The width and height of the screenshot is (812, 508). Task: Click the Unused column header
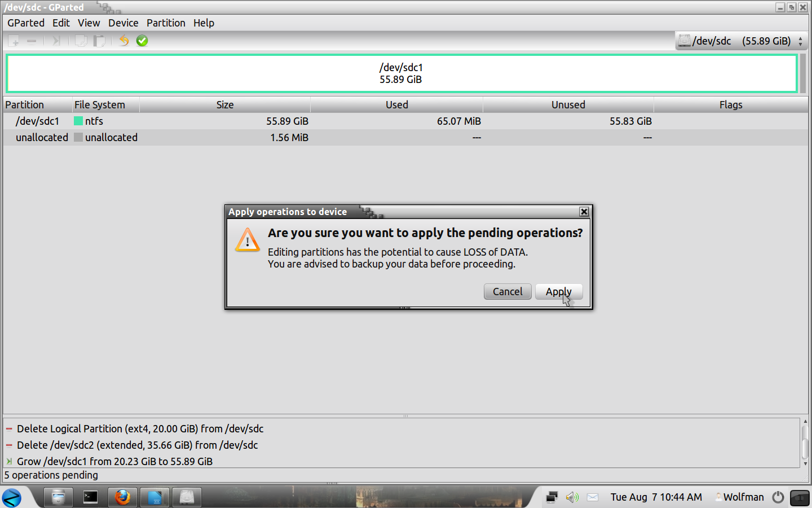pos(568,105)
